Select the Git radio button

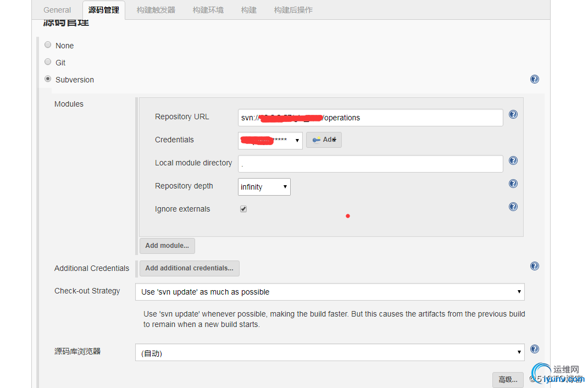[x=48, y=62]
